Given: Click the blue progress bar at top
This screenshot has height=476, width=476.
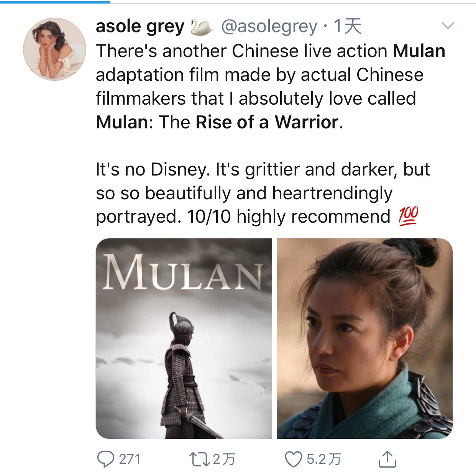Looking at the screenshot, I should pyautogui.click(x=55, y=2).
